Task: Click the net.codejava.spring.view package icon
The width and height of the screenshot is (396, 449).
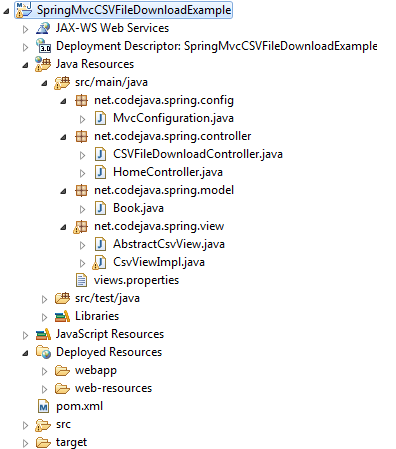Action: pyautogui.click(x=81, y=227)
